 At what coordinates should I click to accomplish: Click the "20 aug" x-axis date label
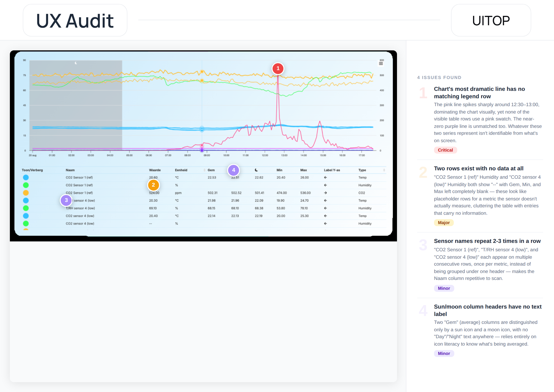33,155
